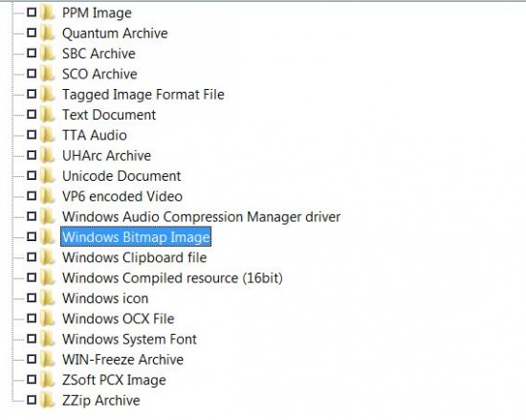
Task: Select the Windows OCX File label
Action: coord(119,319)
